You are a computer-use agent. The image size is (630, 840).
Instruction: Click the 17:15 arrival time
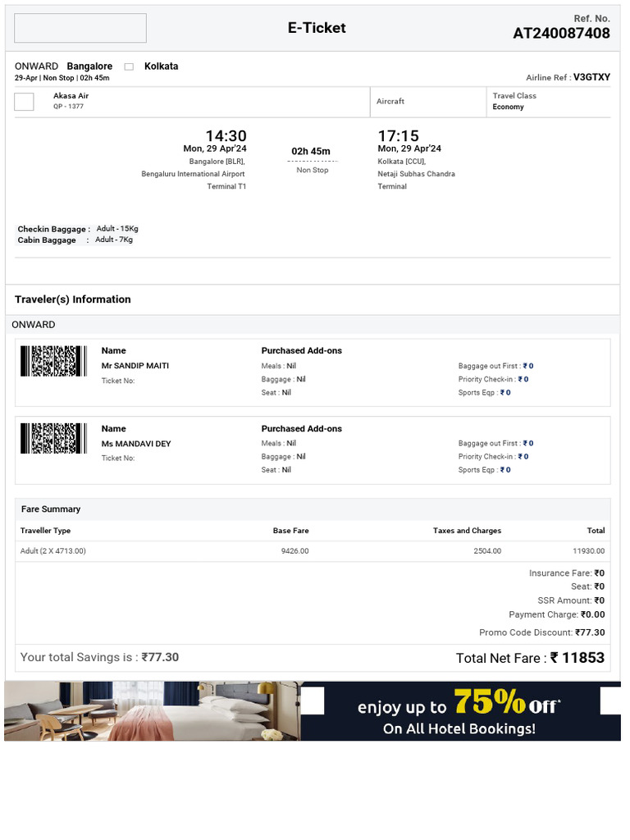398,136
